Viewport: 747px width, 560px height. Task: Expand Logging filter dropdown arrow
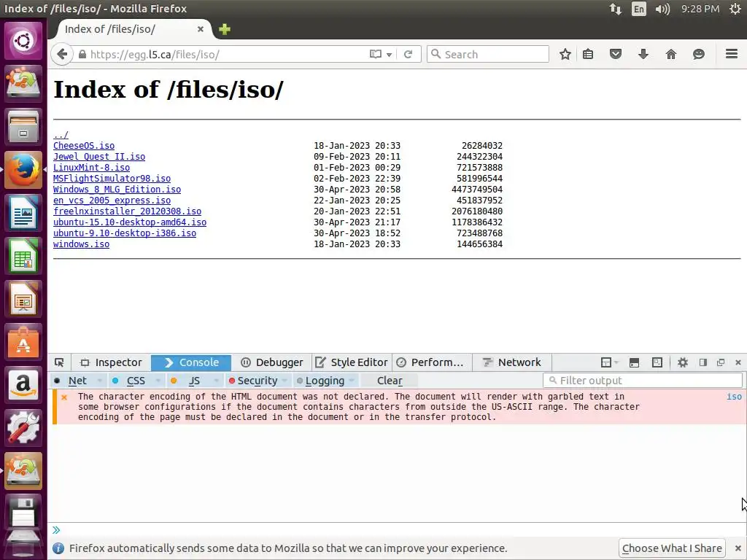(x=352, y=381)
